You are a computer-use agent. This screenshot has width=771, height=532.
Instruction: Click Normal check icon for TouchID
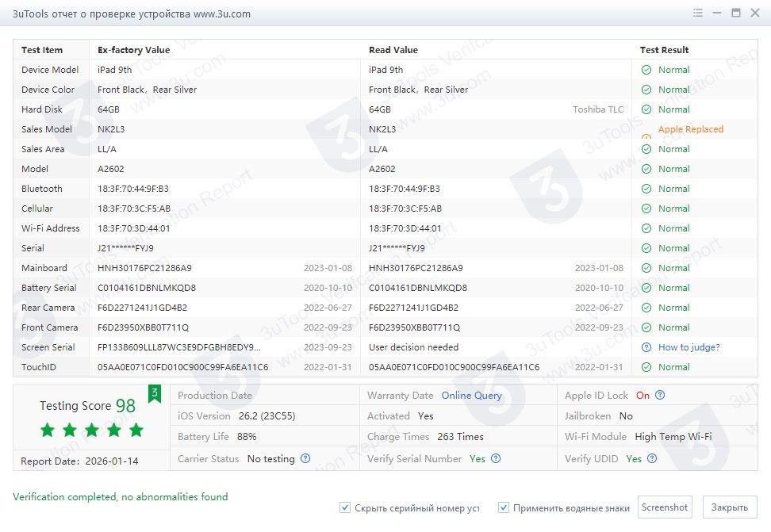coord(646,367)
